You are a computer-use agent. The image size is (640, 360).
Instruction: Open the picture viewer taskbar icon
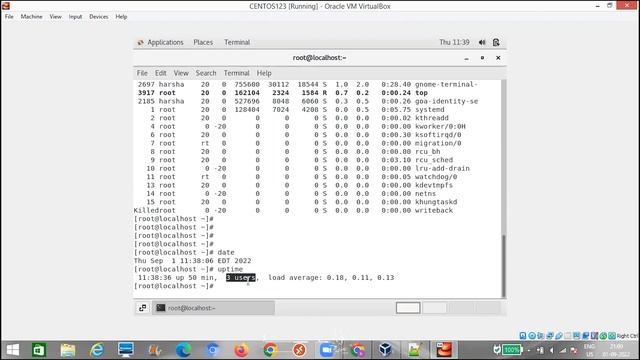point(414,350)
